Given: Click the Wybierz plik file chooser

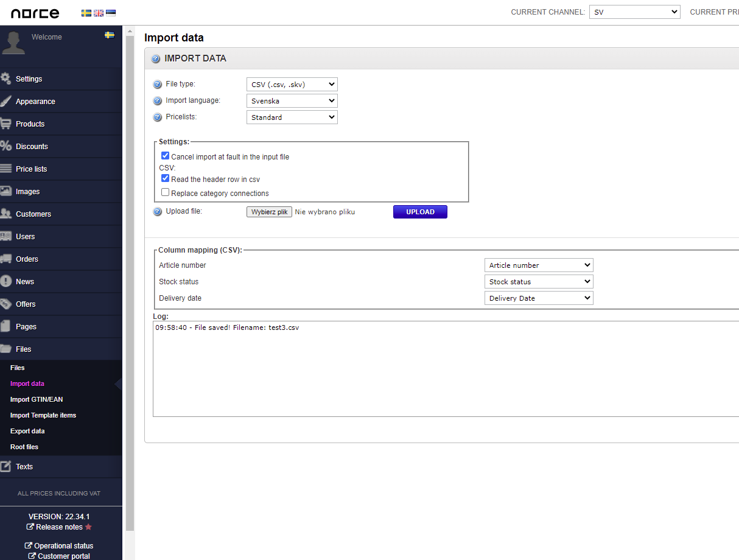Looking at the screenshot, I should click(269, 212).
